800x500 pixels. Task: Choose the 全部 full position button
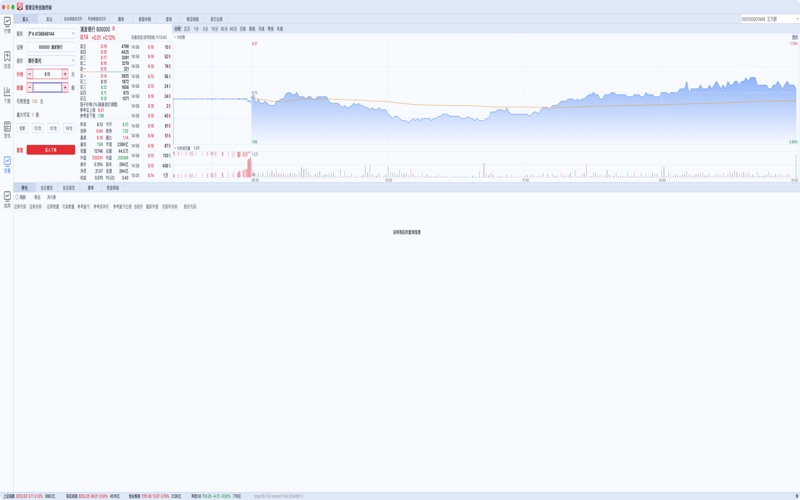pyautogui.click(x=22, y=129)
